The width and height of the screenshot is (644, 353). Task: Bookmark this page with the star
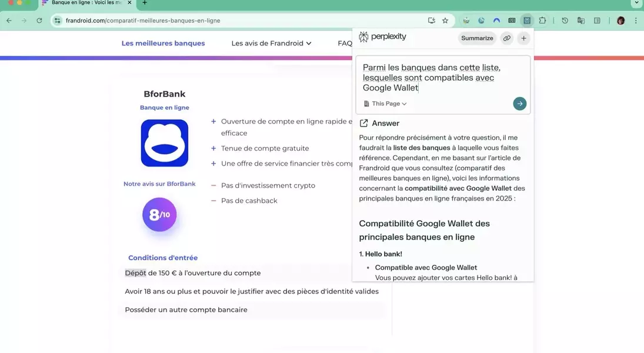[445, 21]
